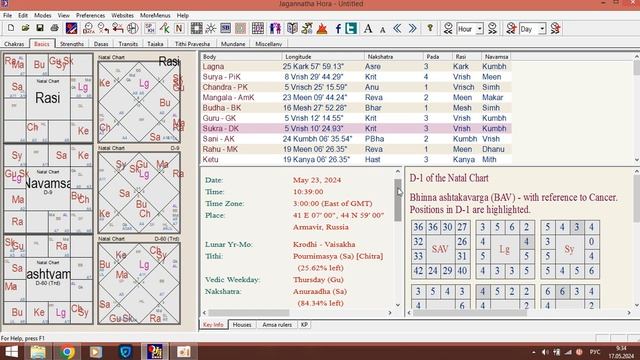This screenshot has width=640, height=360.
Task: Open the File menu
Action: (7, 16)
